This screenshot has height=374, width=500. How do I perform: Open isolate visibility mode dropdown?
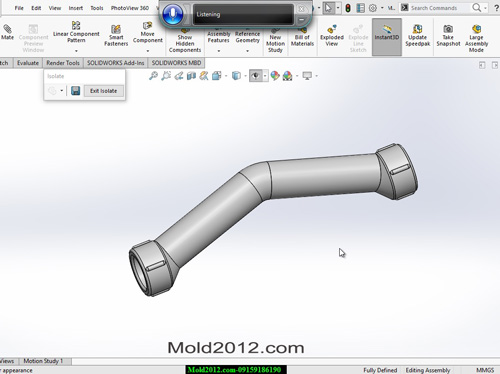click(62, 91)
